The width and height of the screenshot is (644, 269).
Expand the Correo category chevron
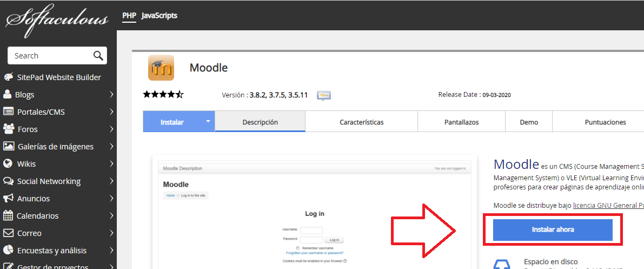pyautogui.click(x=112, y=233)
